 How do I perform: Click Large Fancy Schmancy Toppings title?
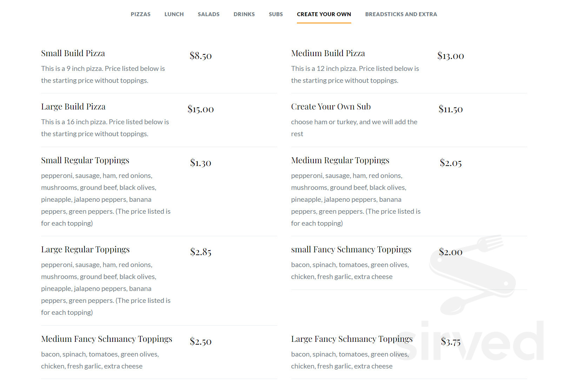tap(352, 339)
